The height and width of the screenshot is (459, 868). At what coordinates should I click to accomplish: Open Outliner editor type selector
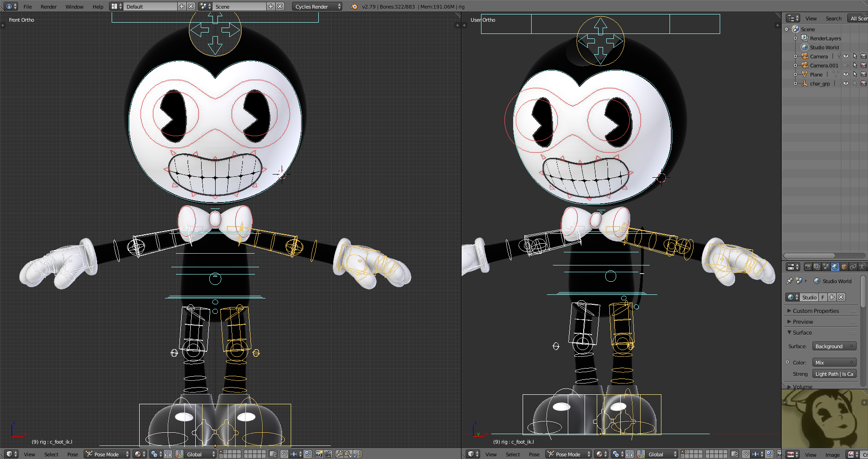point(793,18)
